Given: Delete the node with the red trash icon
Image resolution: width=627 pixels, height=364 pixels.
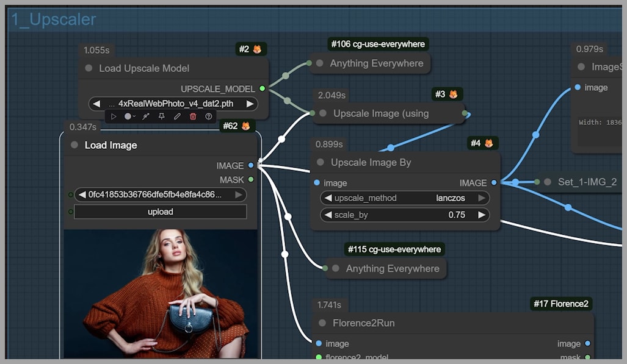Looking at the screenshot, I should (x=193, y=116).
